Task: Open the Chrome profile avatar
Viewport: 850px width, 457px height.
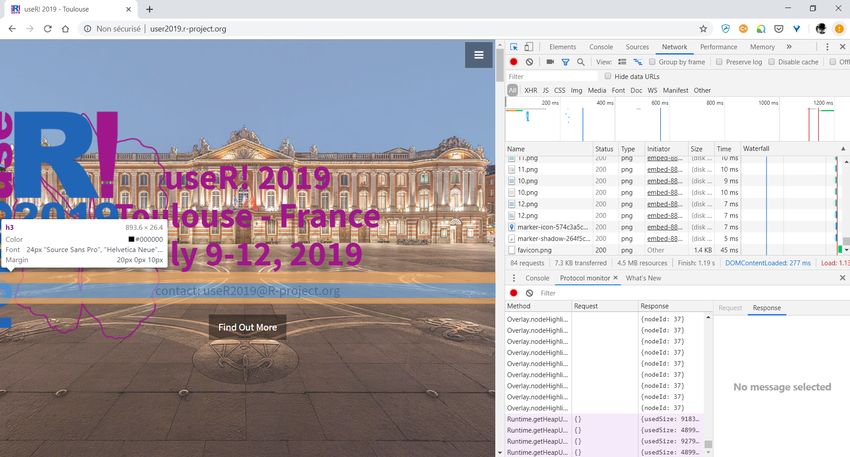Action: 821,29
